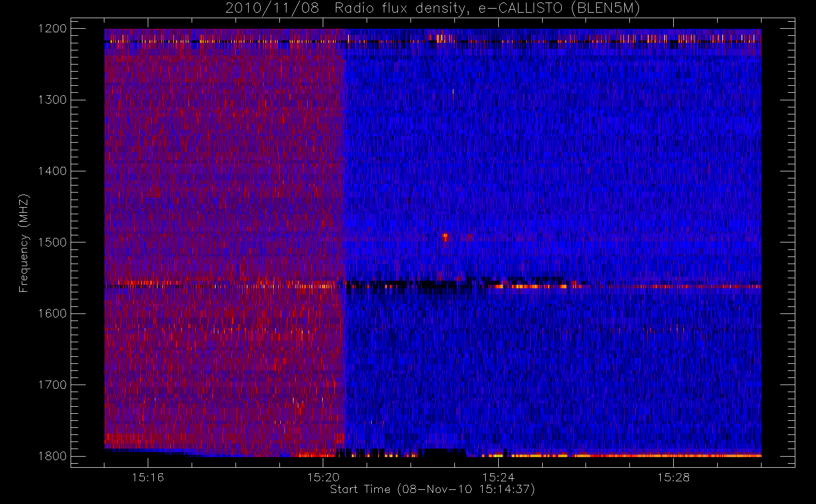Click the plot title 'Radio flux density, e-CALLISTO (BLEN5M)'

(487, 9)
